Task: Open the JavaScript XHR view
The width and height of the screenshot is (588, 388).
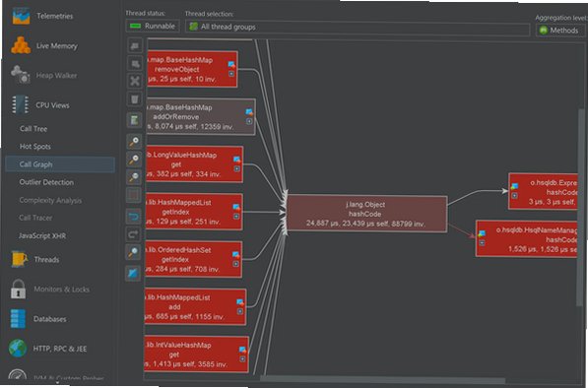Action: click(42, 235)
